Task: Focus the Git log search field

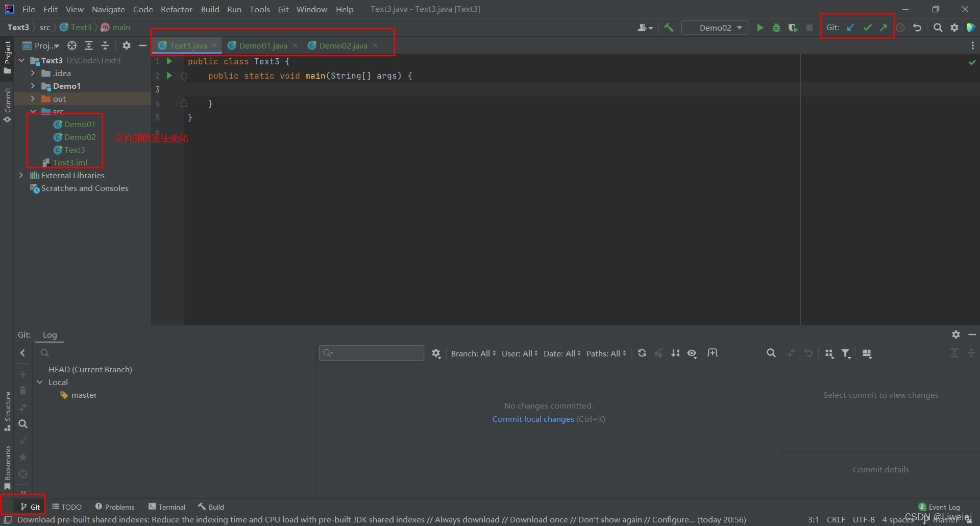Action: pyautogui.click(x=372, y=353)
